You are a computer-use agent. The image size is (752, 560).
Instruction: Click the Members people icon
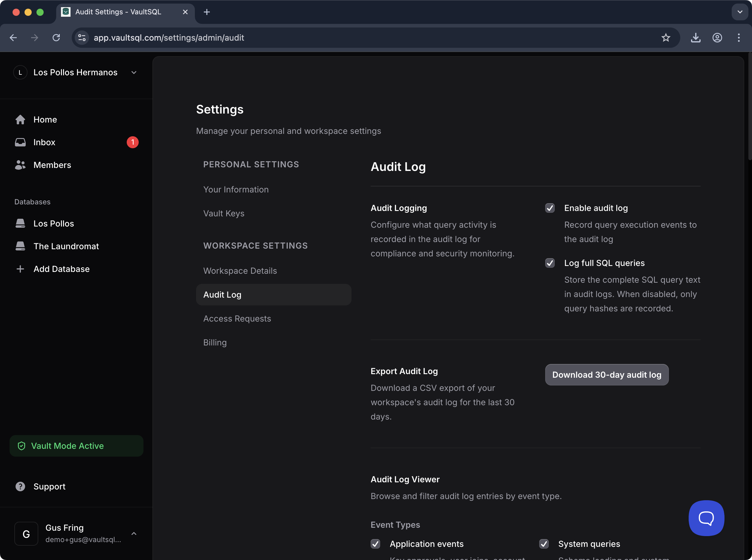click(x=20, y=165)
